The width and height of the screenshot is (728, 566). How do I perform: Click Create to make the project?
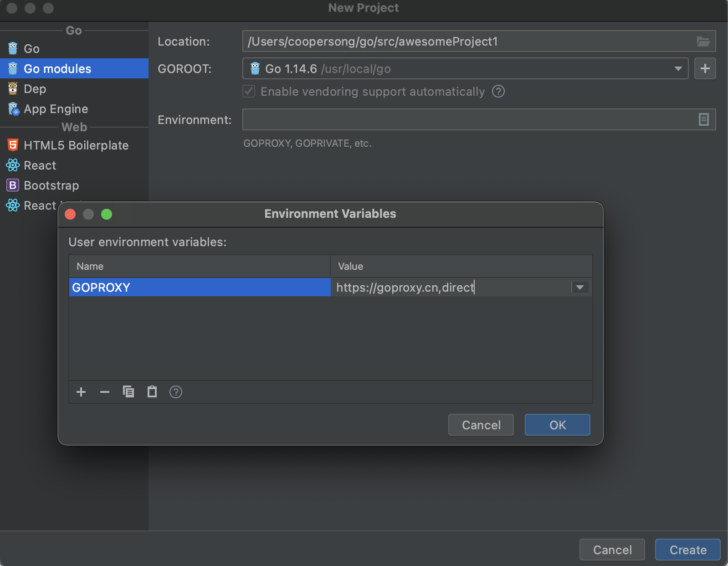coord(688,550)
